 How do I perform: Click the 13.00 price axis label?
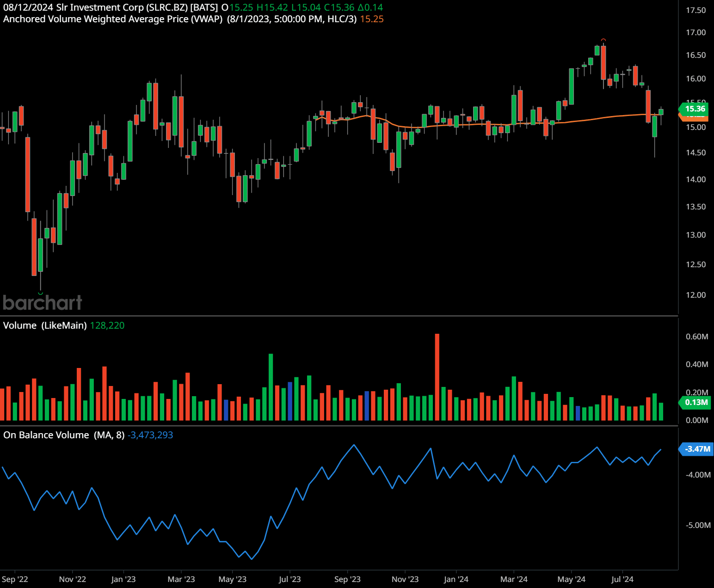coord(696,235)
